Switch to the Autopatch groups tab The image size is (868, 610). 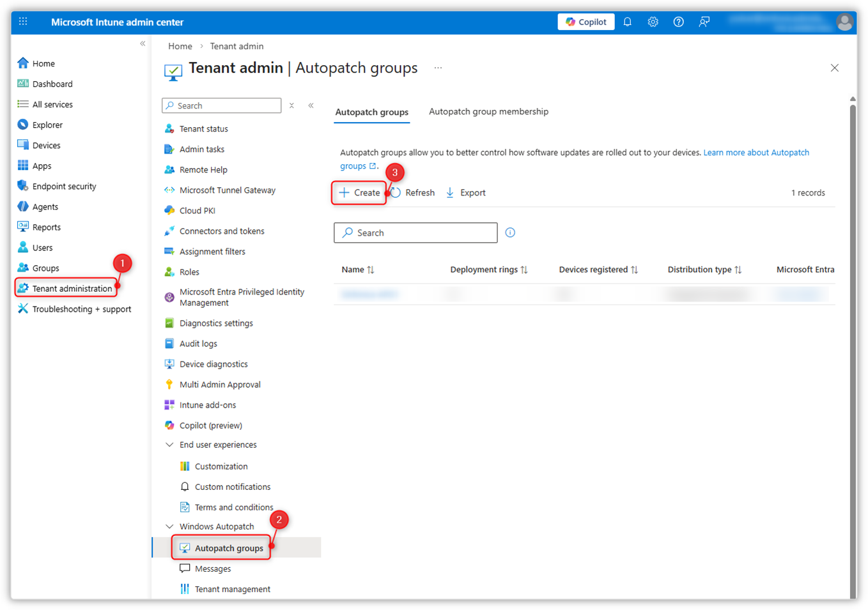click(x=372, y=112)
